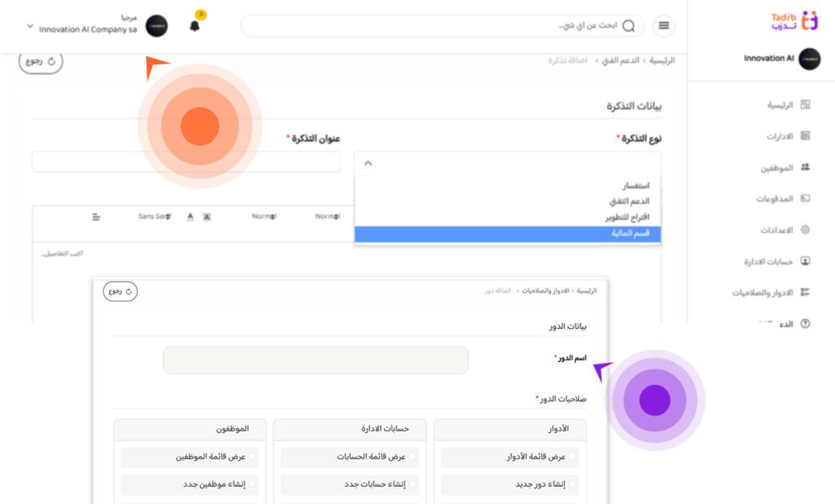Click the اضافة دور breadcrumb text
The width and height of the screenshot is (835, 504).
point(497,291)
